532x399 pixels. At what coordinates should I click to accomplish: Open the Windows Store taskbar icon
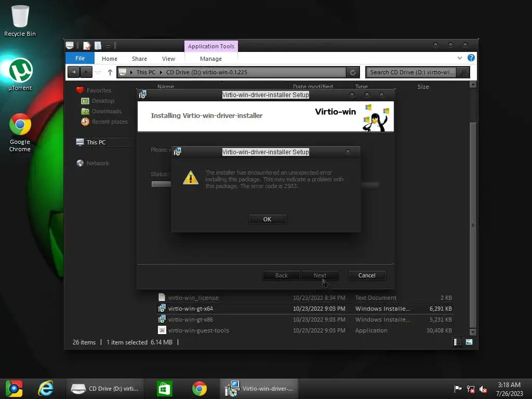click(x=165, y=389)
